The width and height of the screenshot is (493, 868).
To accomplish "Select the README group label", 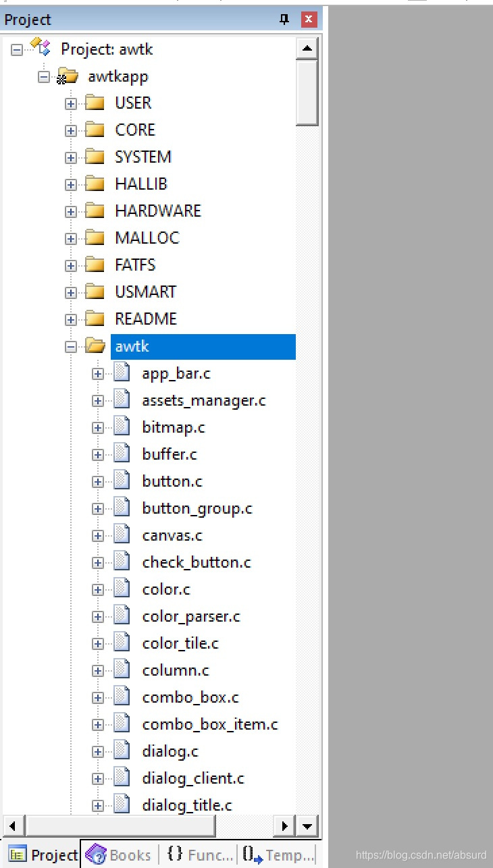I will tap(146, 319).
